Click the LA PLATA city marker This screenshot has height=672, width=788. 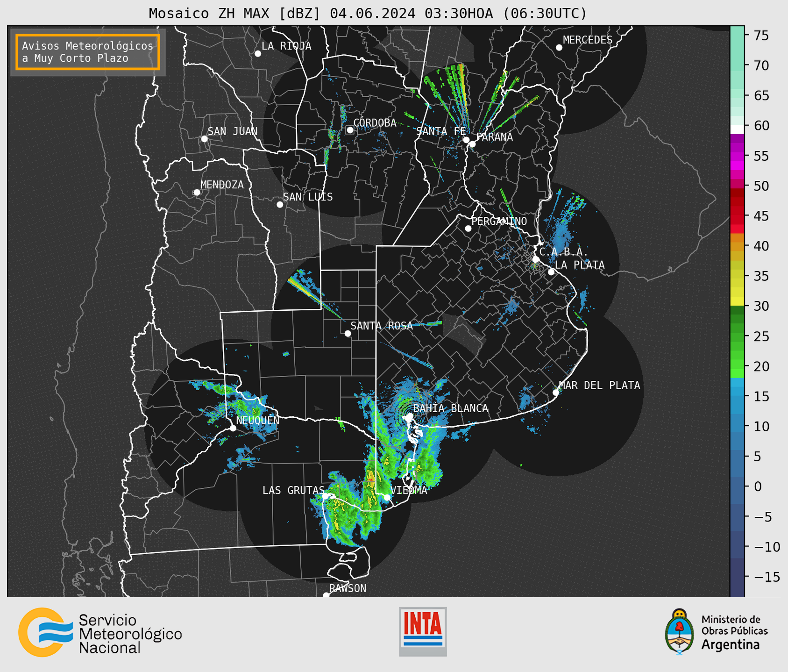551,272
